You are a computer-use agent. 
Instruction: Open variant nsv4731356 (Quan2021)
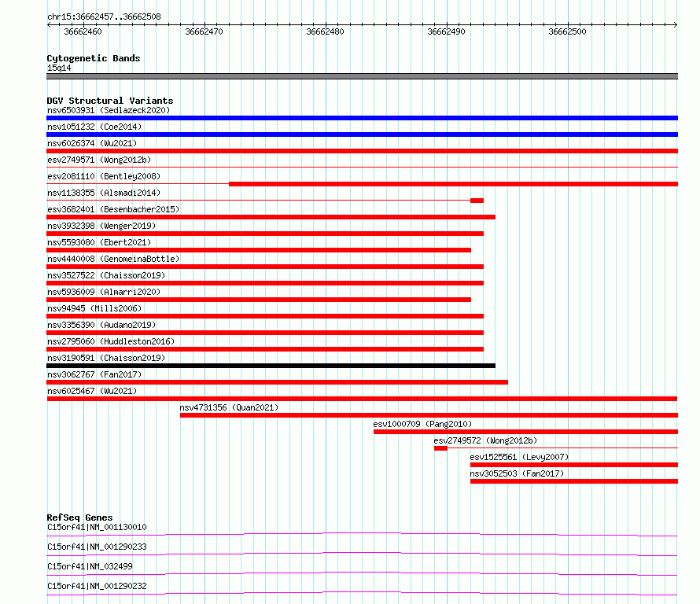(229, 407)
